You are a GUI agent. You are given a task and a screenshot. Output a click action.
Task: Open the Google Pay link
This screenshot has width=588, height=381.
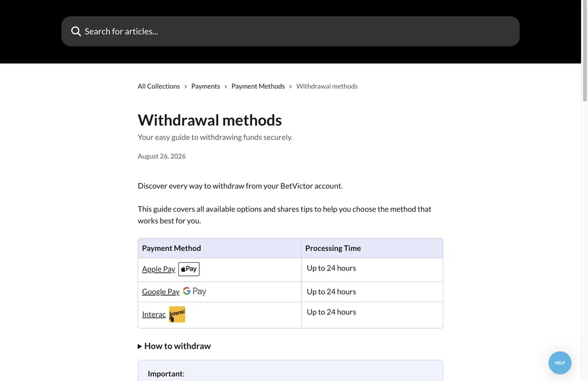pyautogui.click(x=161, y=292)
